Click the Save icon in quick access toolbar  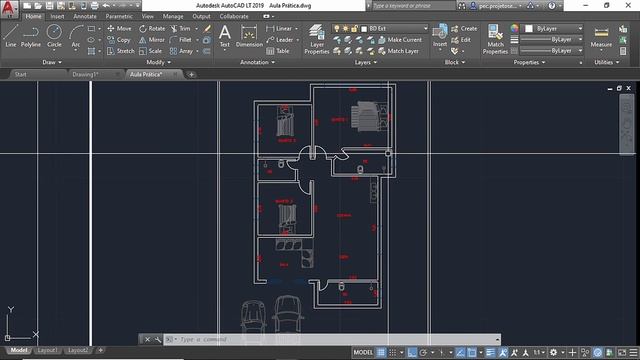pos(49,6)
